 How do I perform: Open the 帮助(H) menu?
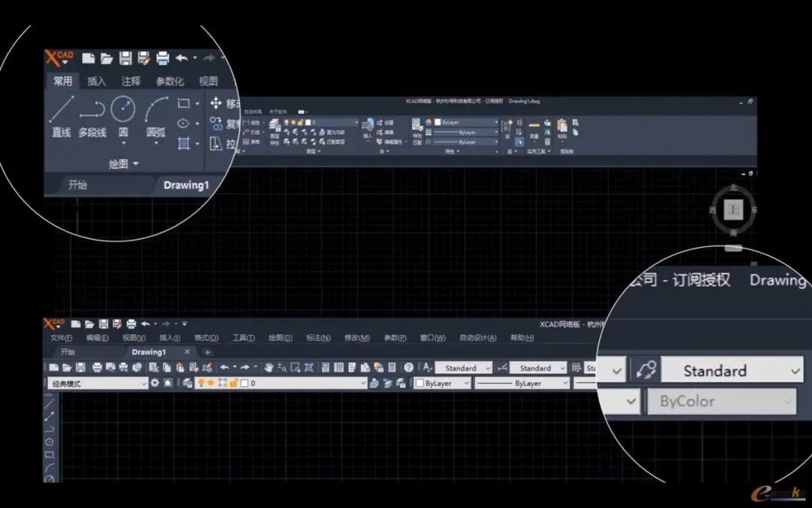[x=522, y=338]
